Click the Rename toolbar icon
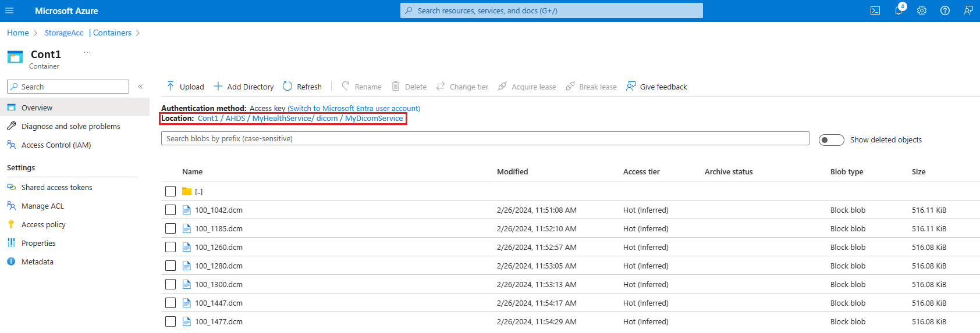 pos(346,87)
